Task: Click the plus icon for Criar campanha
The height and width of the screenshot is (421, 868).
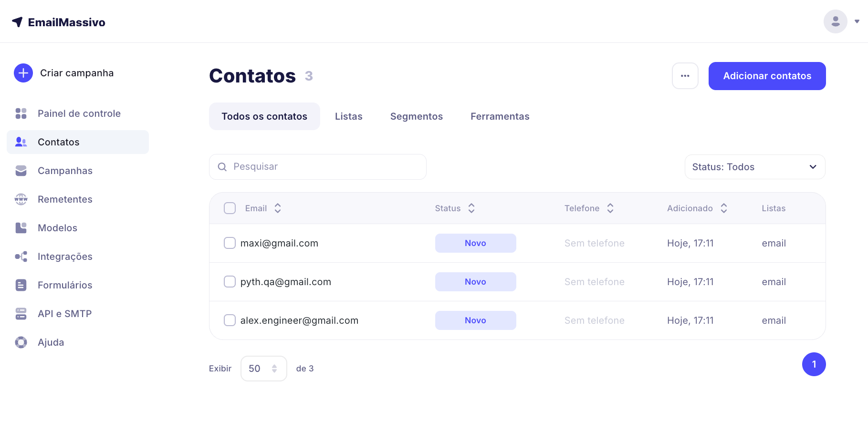Action: 23,73
